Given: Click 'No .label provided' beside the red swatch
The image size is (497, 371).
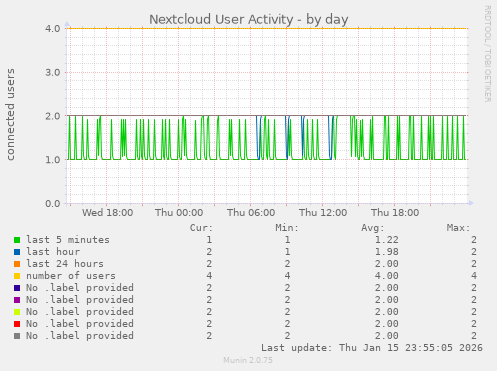Looking at the screenshot, I should pos(80,324).
